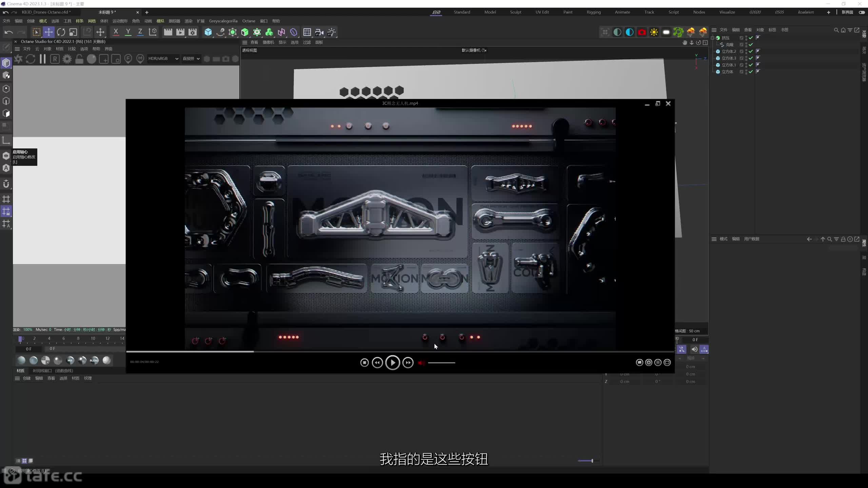Open the Octane menu

tap(249, 21)
